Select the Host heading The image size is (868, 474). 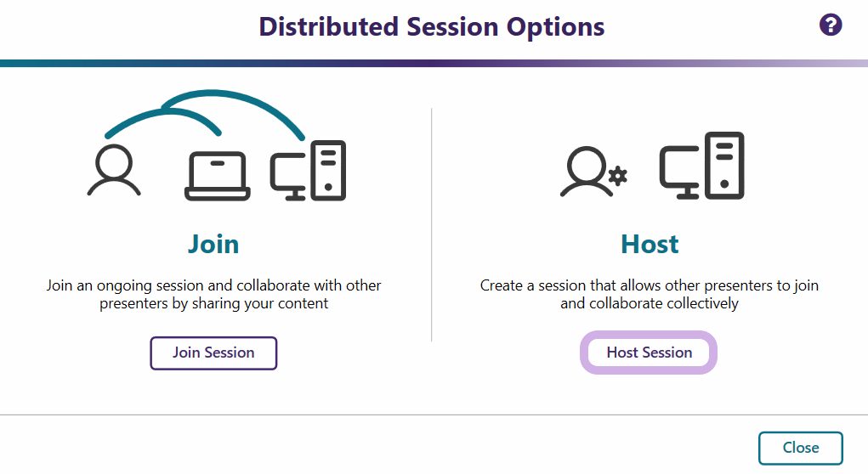[x=650, y=245]
